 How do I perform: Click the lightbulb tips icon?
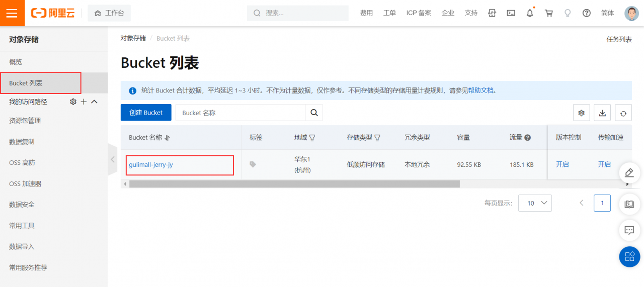point(568,13)
